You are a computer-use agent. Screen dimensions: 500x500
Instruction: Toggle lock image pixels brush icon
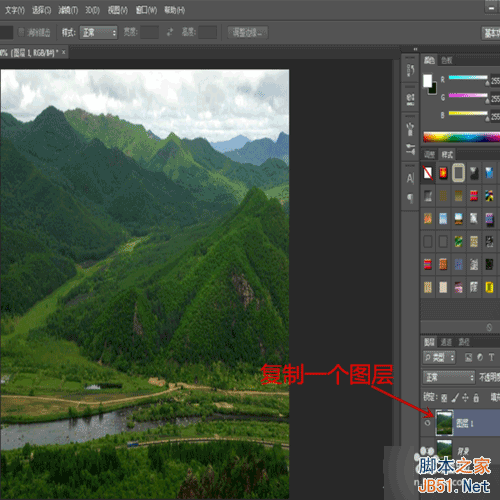(455, 398)
